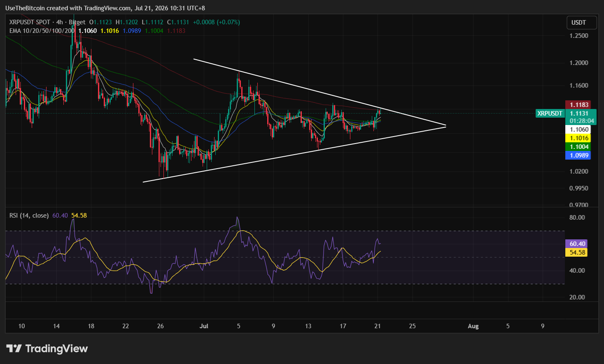Click the 1.0989 blue price scale label
Image resolution: width=604 pixels, height=364 pixels.
pyautogui.click(x=578, y=155)
